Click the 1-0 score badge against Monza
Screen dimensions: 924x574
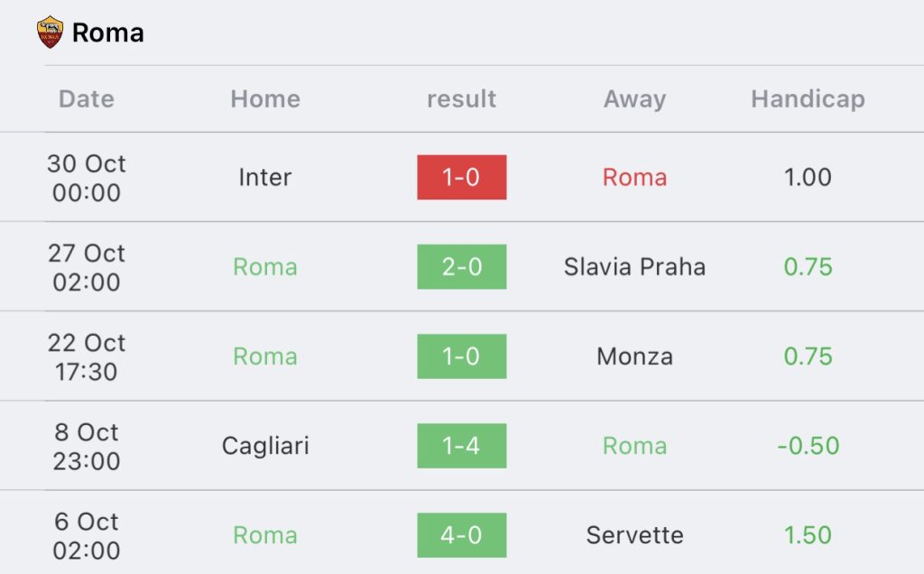tap(461, 356)
